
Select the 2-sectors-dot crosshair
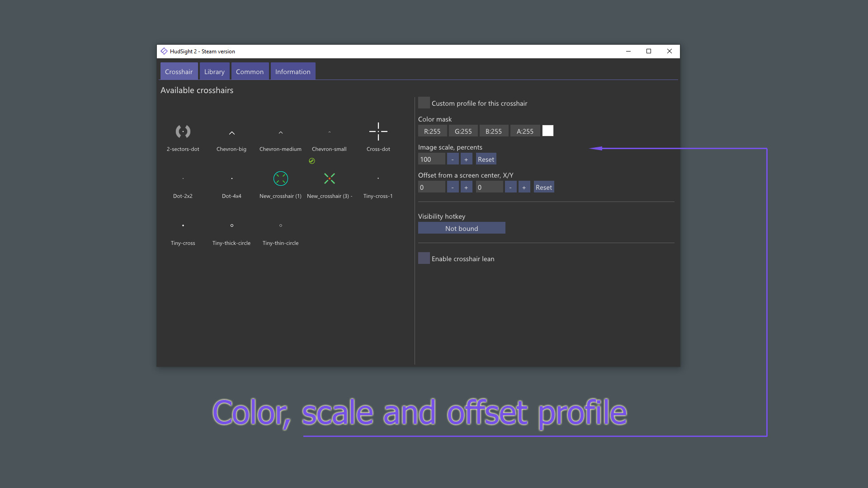[183, 136]
